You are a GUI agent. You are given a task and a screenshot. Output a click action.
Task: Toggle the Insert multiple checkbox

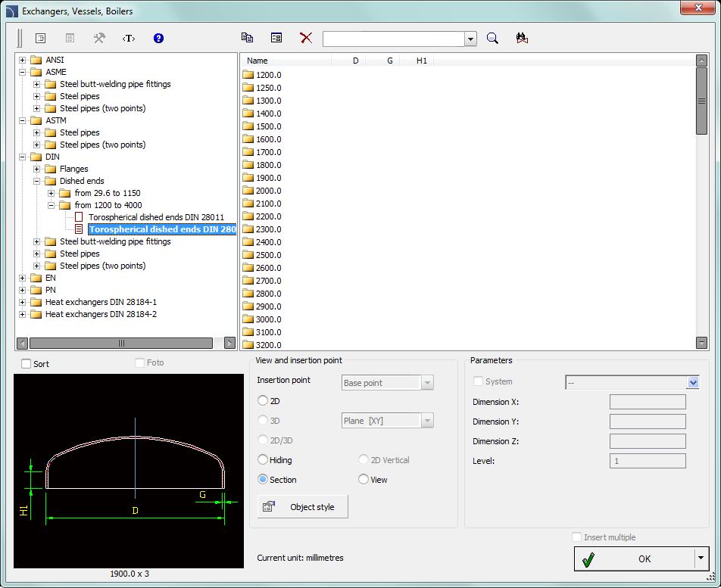coord(576,537)
